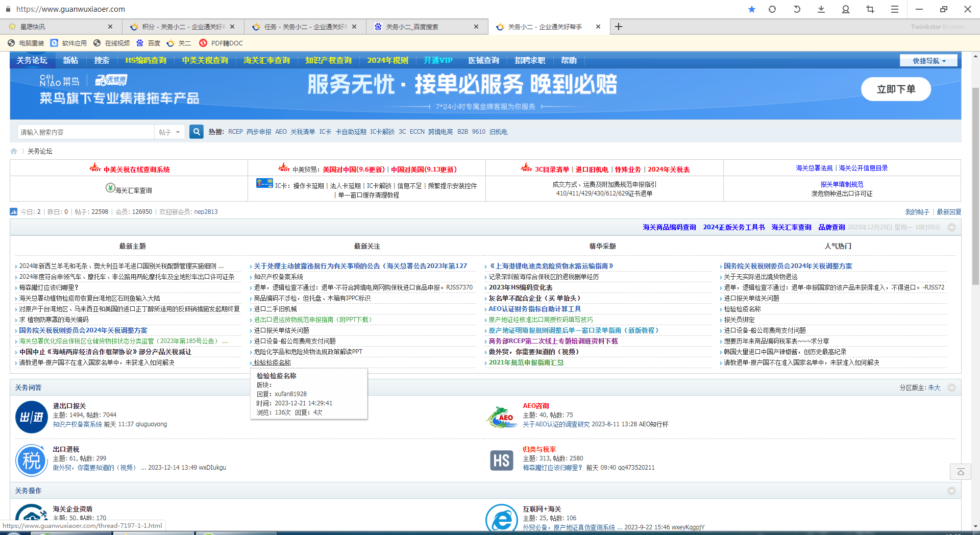Click the back-to-top arrow button
980x535 pixels.
pos(960,472)
